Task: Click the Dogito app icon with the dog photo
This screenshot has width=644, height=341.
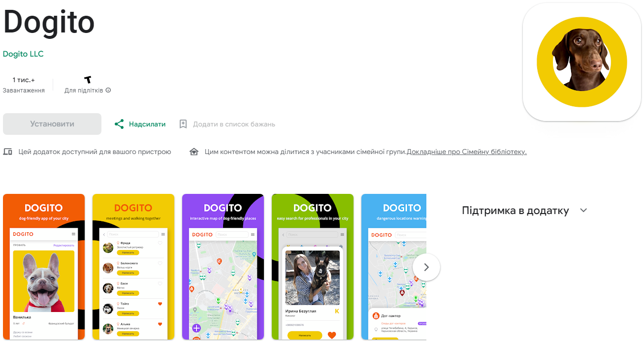Action: (x=581, y=61)
